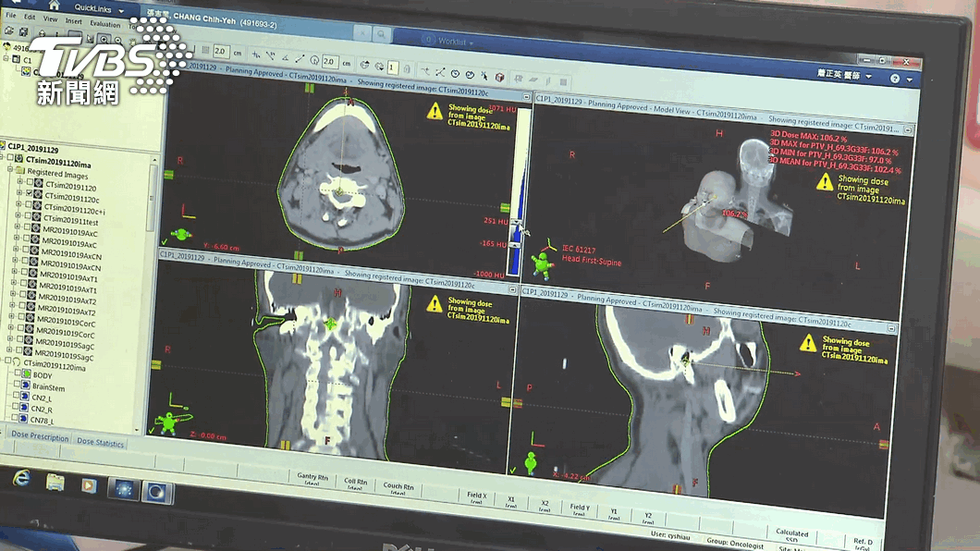The width and height of the screenshot is (980, 551).
Task: Toggle the BrainStem structure checkbox
Action: [x=17, y=385]
